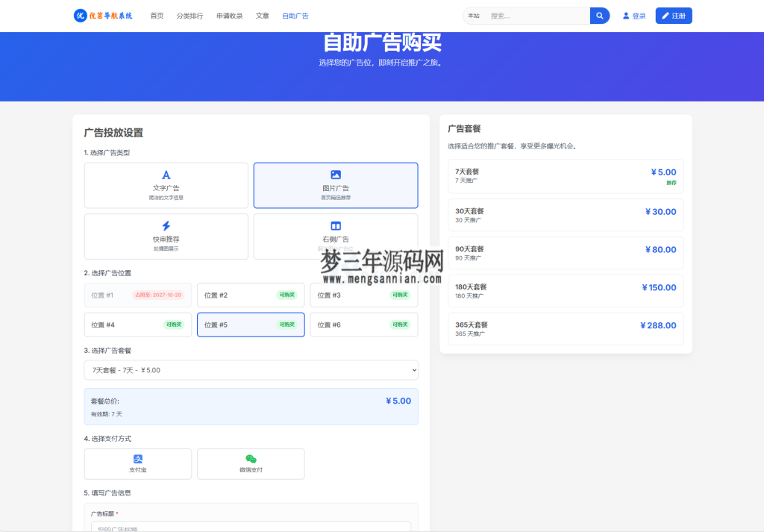Click the lightning icon for 快审推荐
This screenshot has height=532, width=764.
click(166, 225)
